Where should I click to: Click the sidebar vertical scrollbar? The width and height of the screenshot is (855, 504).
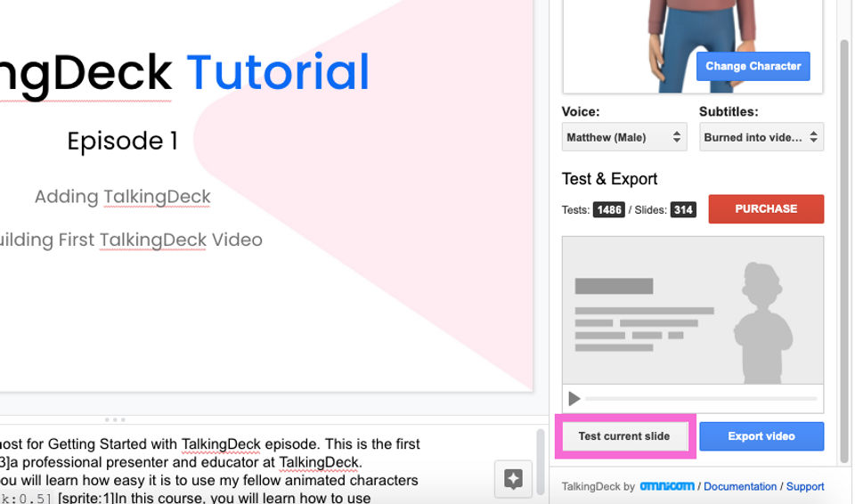(x=844, y=251)
